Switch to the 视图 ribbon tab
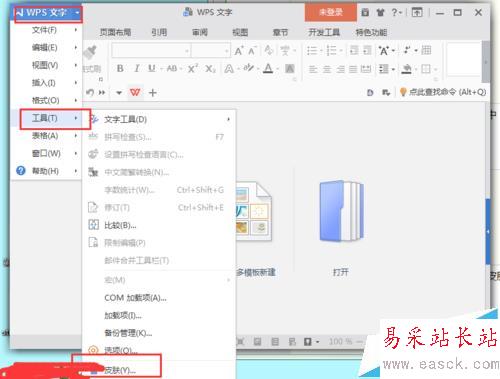This screenshot has width=500, height=379. 240,32
